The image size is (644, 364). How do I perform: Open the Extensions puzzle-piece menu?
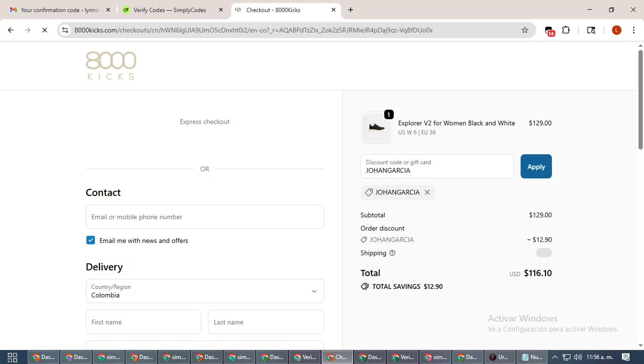[566, 30]
